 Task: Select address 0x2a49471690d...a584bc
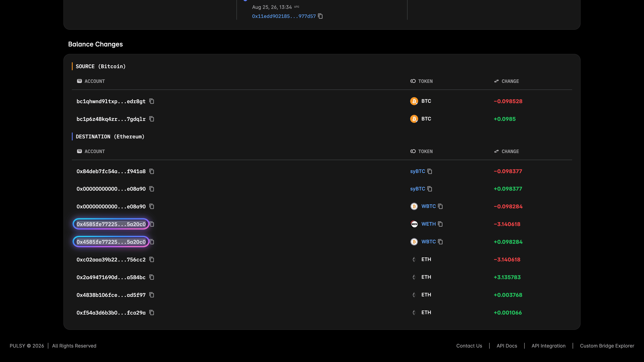click(111, 277)
